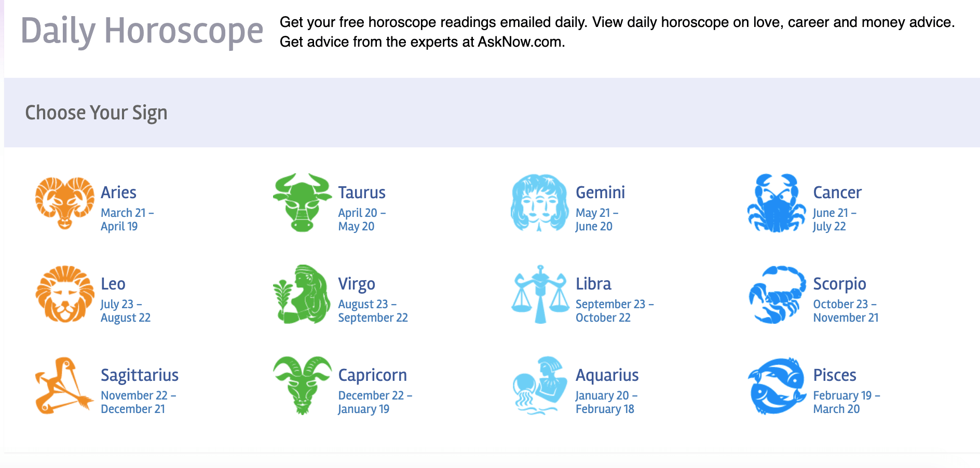Click the green Capricorn goat icon

click(x=302, y=386)
